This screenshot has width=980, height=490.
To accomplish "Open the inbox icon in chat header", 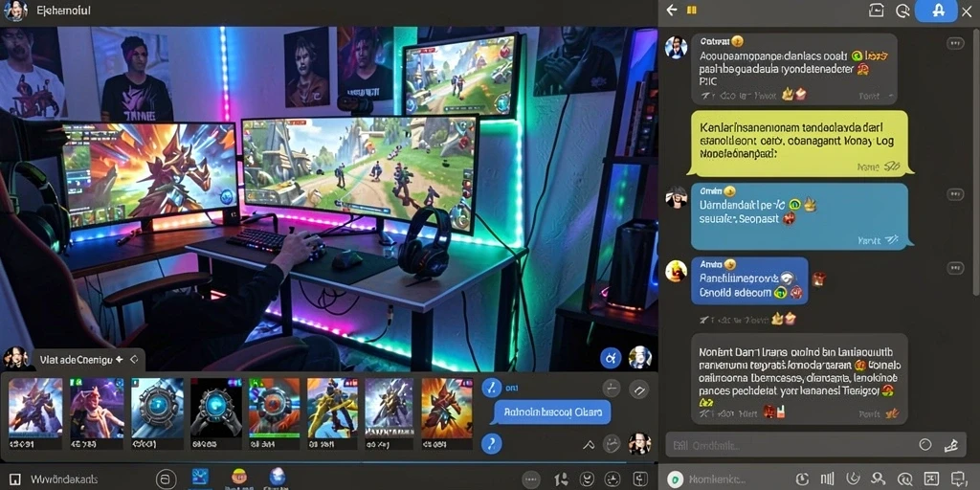I will (877, 11).
